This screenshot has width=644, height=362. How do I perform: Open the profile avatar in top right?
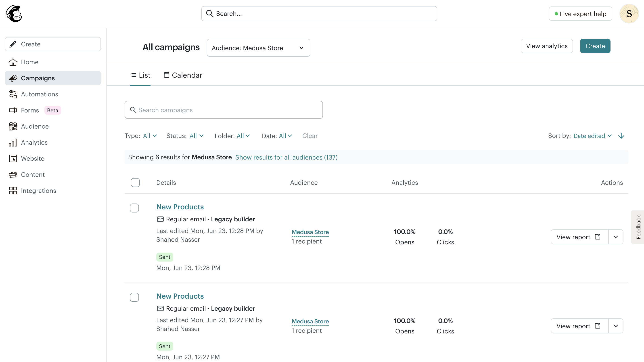pyautogui.click(x=629, y=13)
